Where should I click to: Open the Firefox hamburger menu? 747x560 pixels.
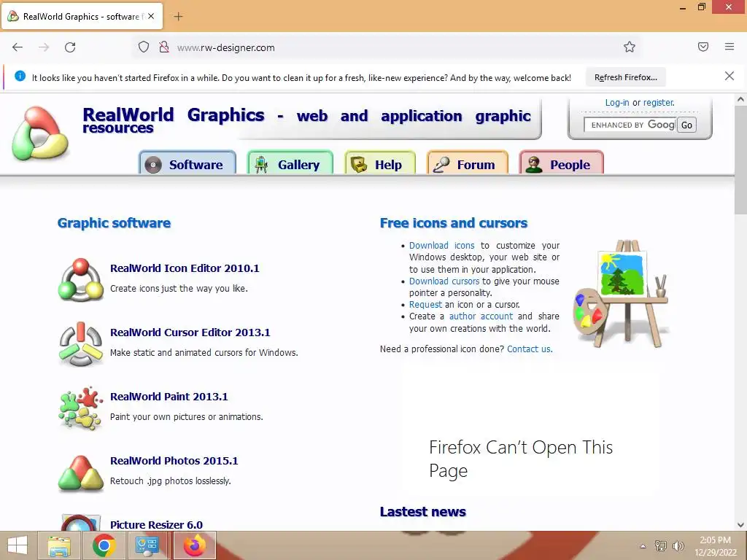(729, 47)
